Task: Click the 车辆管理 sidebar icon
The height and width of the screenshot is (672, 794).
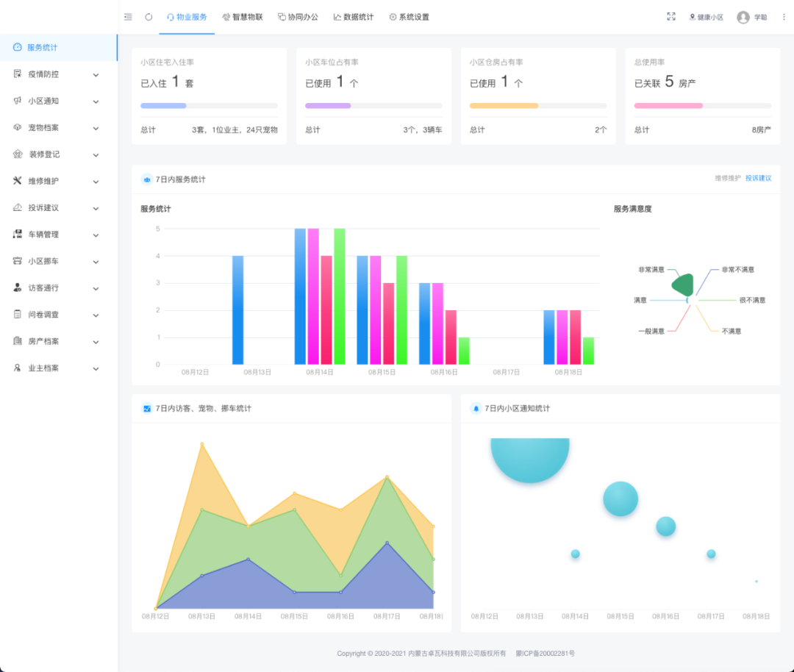Action: coord(17,234)
